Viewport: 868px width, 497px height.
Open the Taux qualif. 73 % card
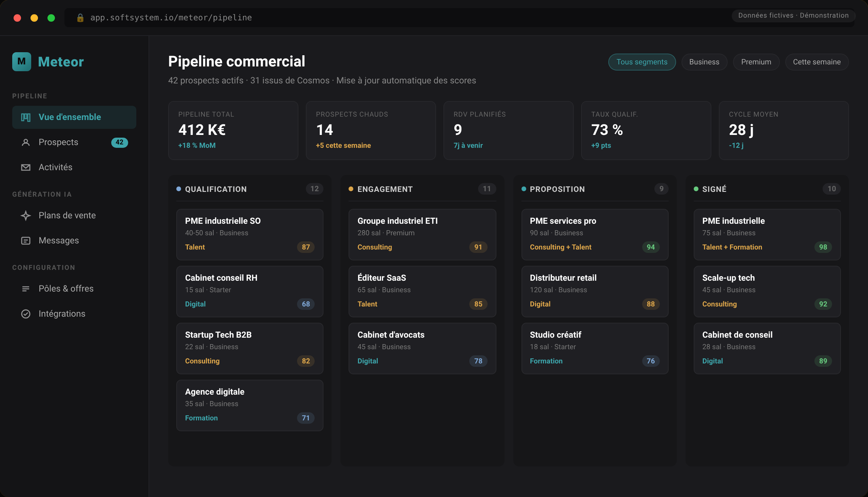pyautogui.click(x=646, y=131)
